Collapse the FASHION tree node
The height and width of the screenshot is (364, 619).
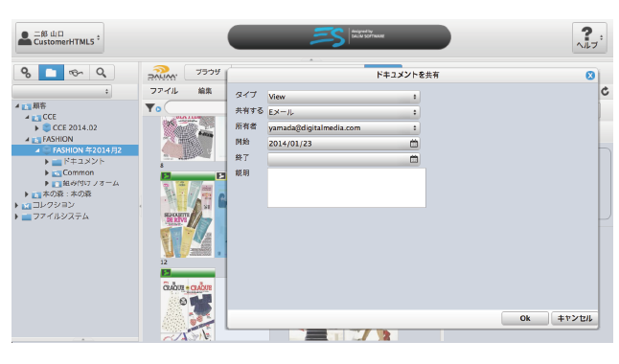click(x=27, y=139)
